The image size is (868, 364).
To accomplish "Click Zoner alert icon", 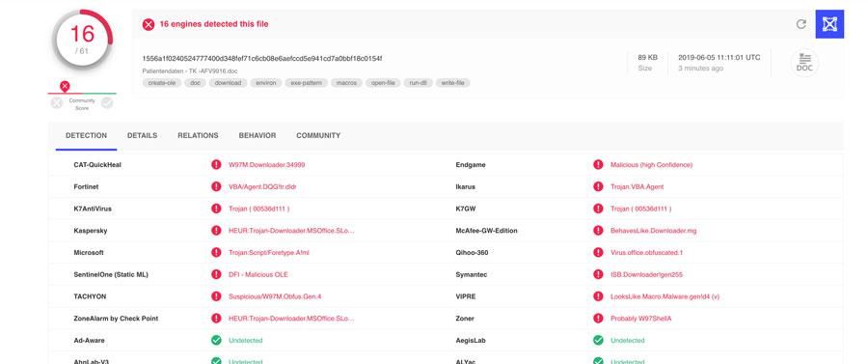I will [x=598, y=318].
